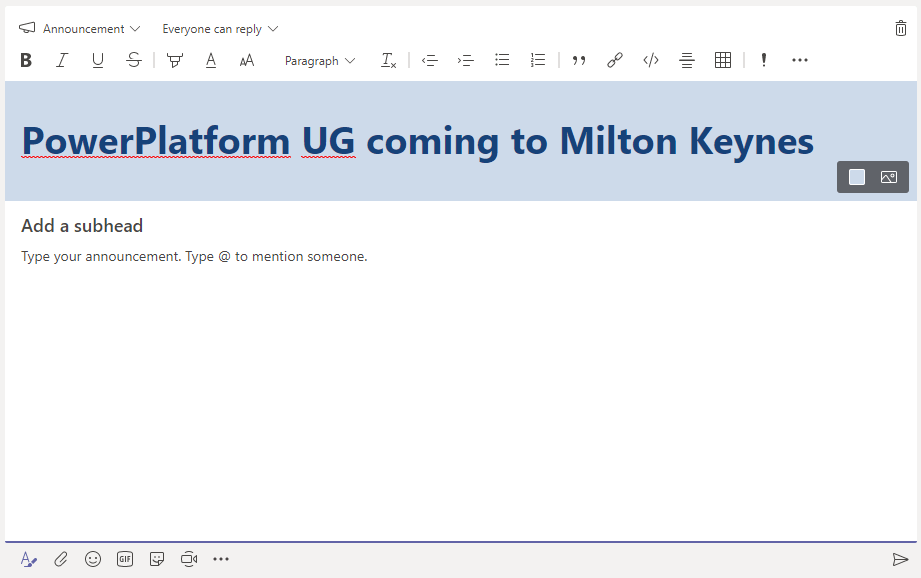The width and height of the screenshot is (921, 578).
Task: Toggle italic formatting
Action: (62, 60)
